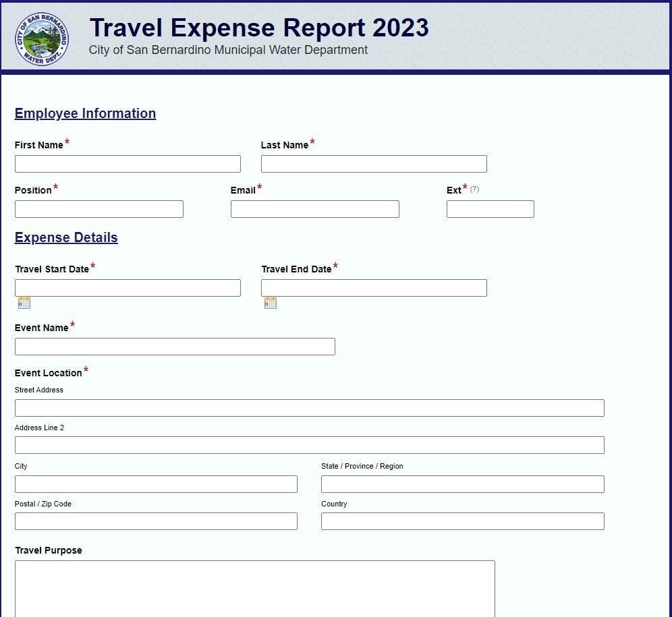Select the Travel Start Date text box

pyautogui.click(x=128, y=287)
